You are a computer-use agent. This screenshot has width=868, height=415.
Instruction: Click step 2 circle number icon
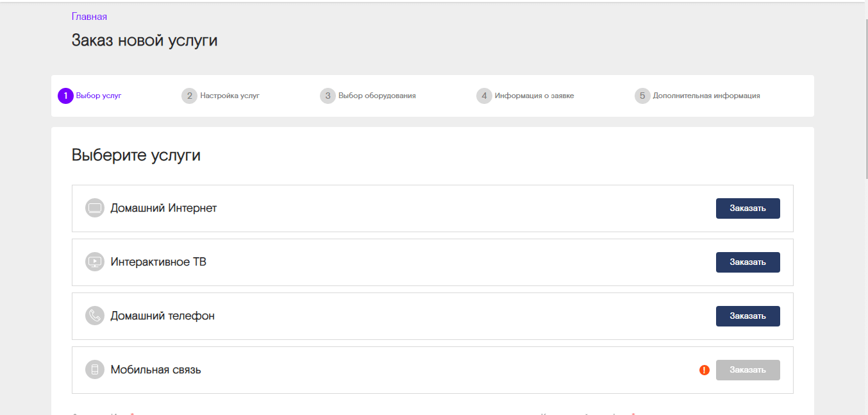tap(189, 96)
